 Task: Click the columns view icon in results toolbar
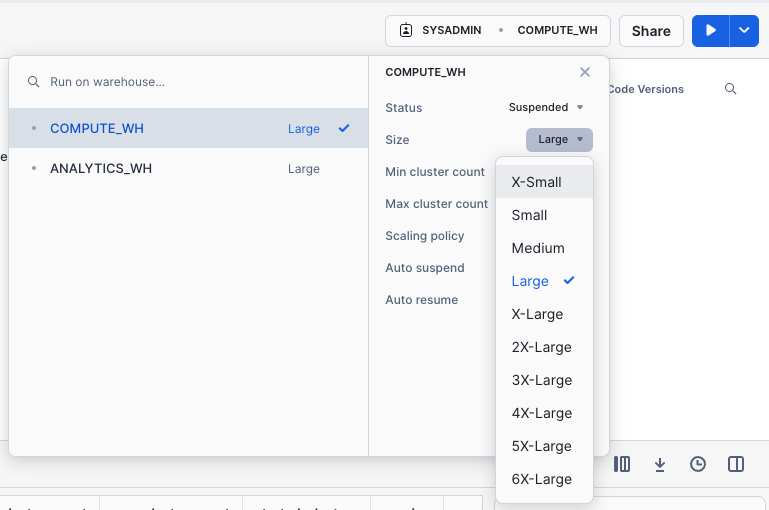pos(621,464)
